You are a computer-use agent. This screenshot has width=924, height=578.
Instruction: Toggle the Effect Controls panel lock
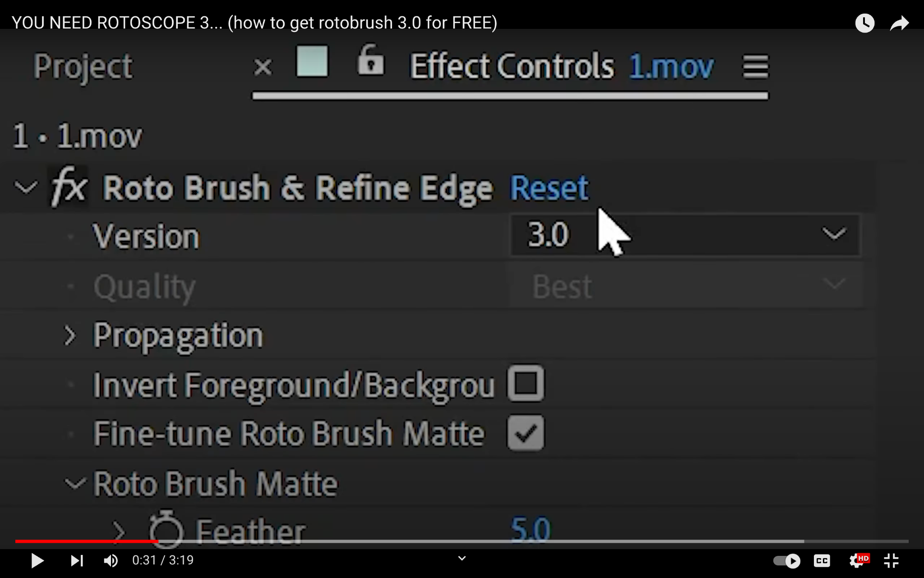(x=370, y=60)
